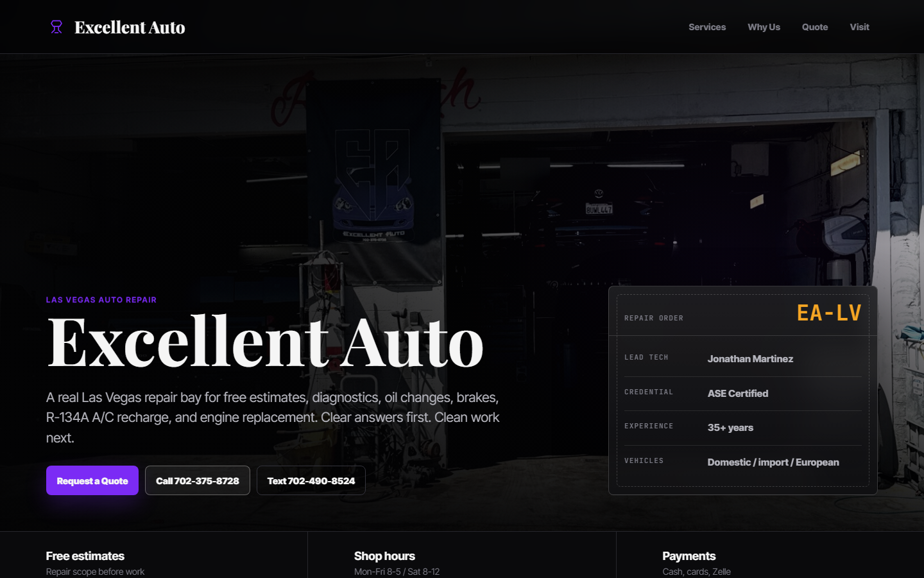Go to the Services nav item
The image size is (924, 578).
(707, 27)
